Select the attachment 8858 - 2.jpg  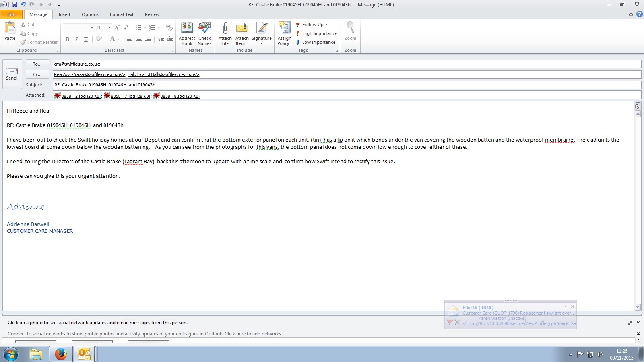(78, 96)
